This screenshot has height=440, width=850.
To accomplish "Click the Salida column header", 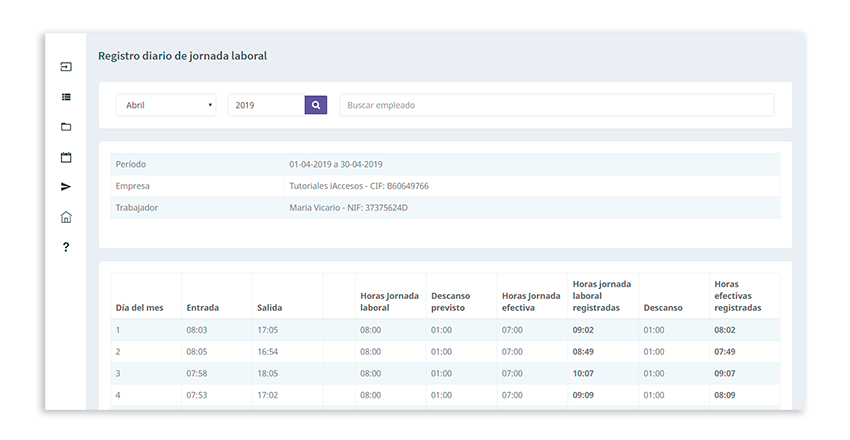I will (x=269, y=307).
